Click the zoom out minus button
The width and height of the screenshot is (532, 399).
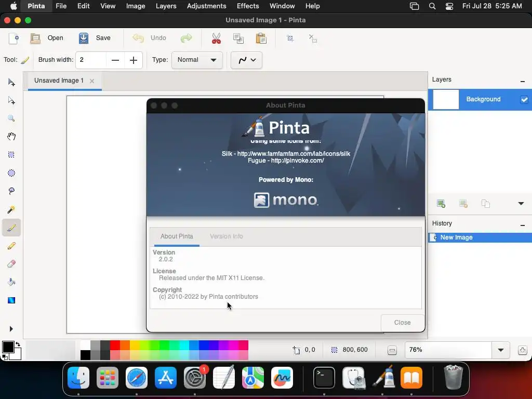tap(392, 350)
